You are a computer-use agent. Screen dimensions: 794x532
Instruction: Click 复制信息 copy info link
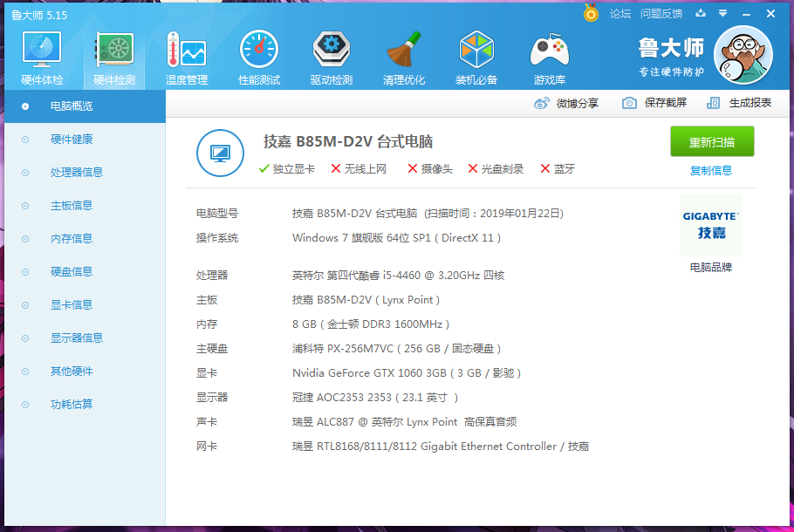coord(711,171)
